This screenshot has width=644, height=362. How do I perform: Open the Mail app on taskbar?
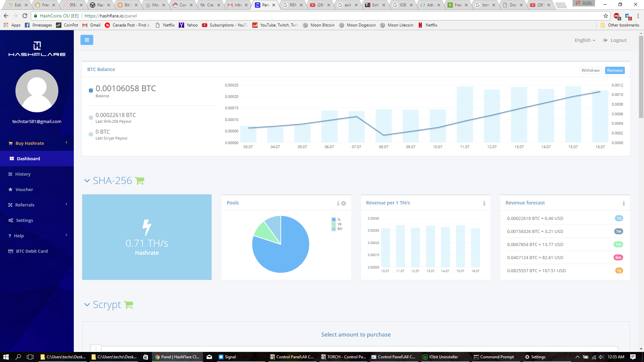click(209, 357)
